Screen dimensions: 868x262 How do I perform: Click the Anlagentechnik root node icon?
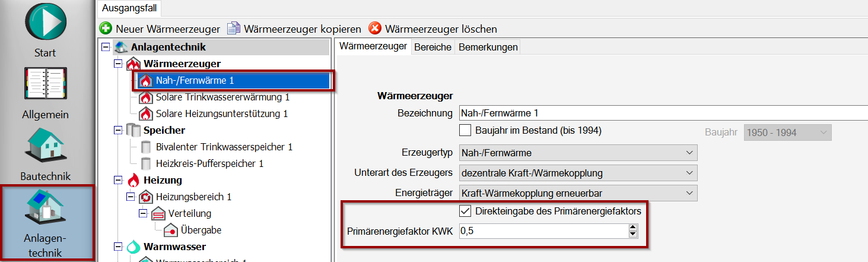coord(121,47)
